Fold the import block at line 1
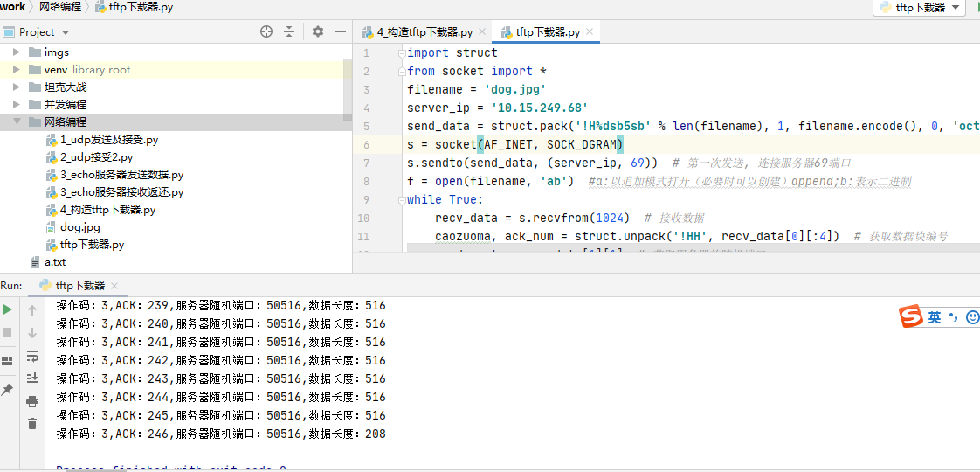 (403, 52)
